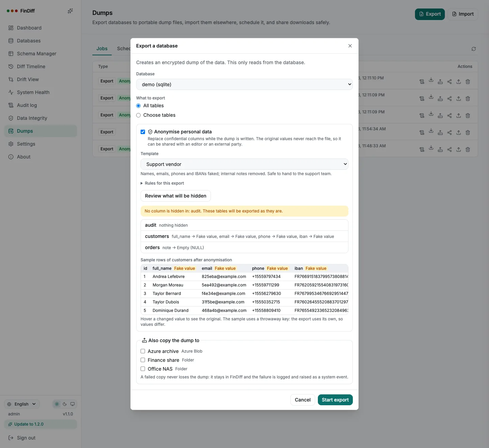Open the Template dropdown showing Support vendor
Viewport: 489px width, 448px height.
point(244,164)
